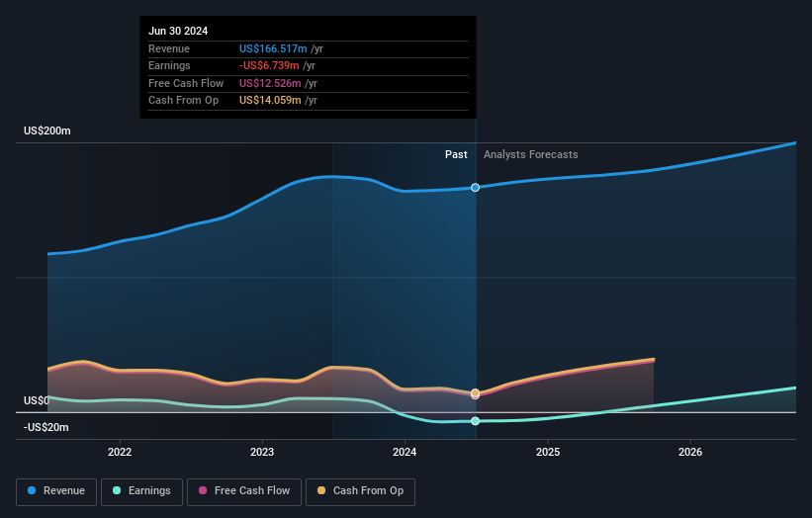
Task: Click the 2024 axis label
Action: (405, 453)
